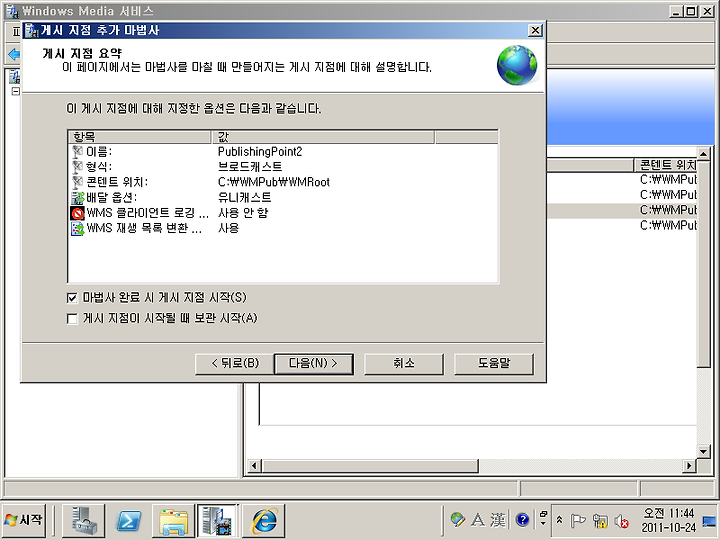Click the 항목 column header
The image size is (720, 540).
(x=140, y=137)
